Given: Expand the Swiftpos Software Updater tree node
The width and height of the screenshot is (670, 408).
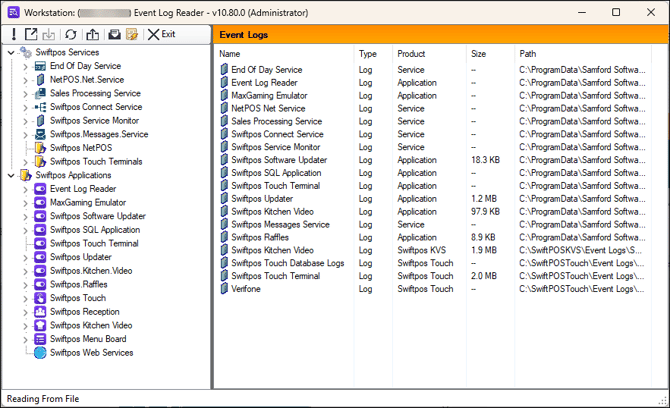Looking at the screenshot, I should pyautogui.click(x=25, y=217).
